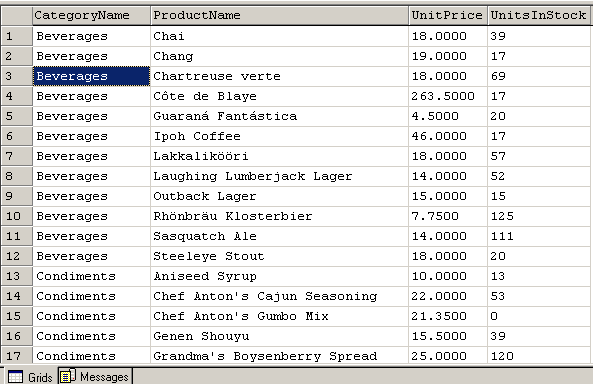Select the UnitsInStock column header

pos(539,16)
